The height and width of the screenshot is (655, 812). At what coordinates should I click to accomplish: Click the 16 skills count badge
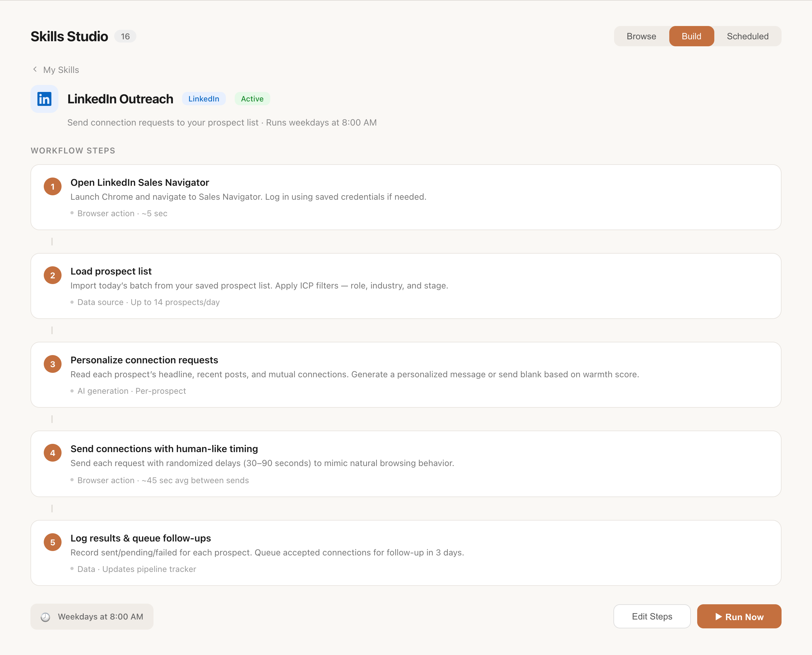point(125,36)
